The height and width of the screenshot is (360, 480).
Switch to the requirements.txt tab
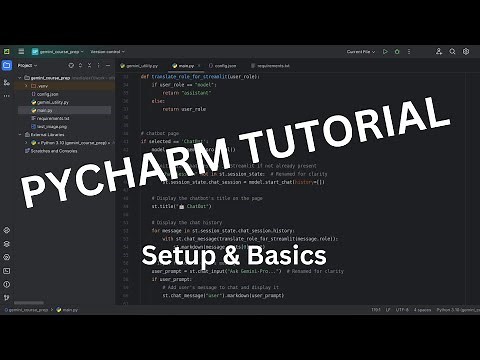(x=271, y=66)
